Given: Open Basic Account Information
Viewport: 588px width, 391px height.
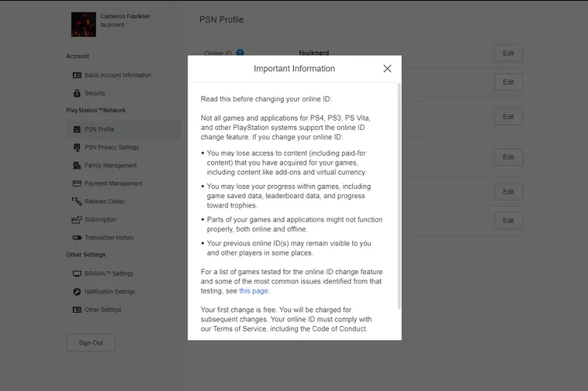Looking at the screenshot, I should (x=118, y=75).
